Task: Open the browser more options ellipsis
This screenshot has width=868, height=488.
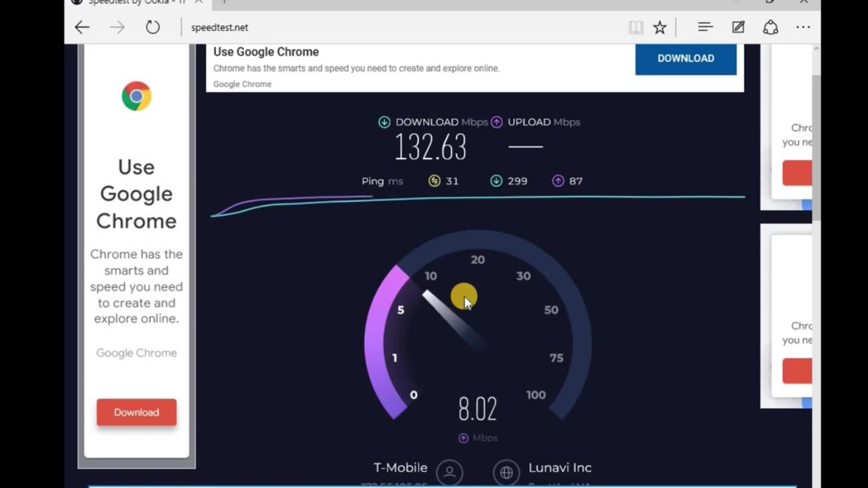Action: pyautogui.click(x=803, y=27)
